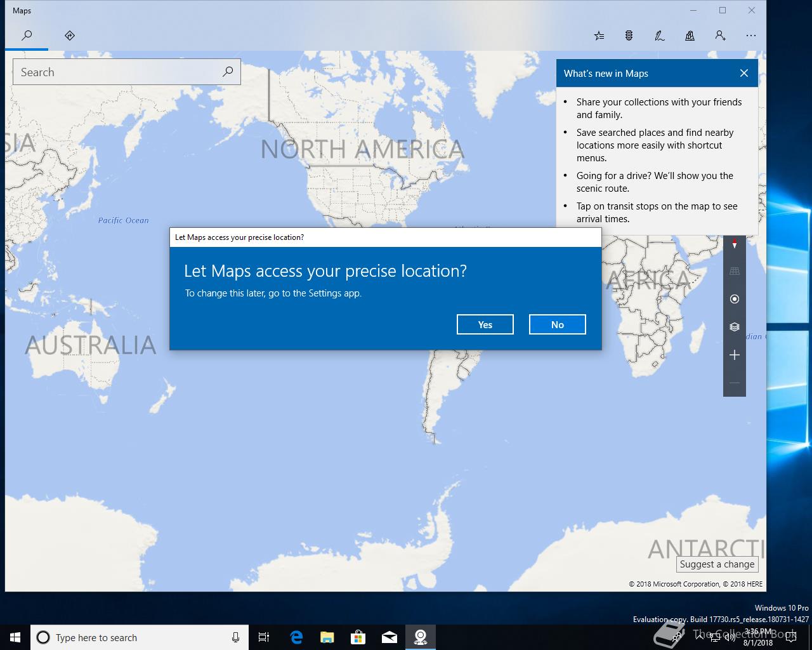The width and height of the screenshot is (812, 650).
Task: Click the Pacific Ocean map label
Action: tap(123, 220)
